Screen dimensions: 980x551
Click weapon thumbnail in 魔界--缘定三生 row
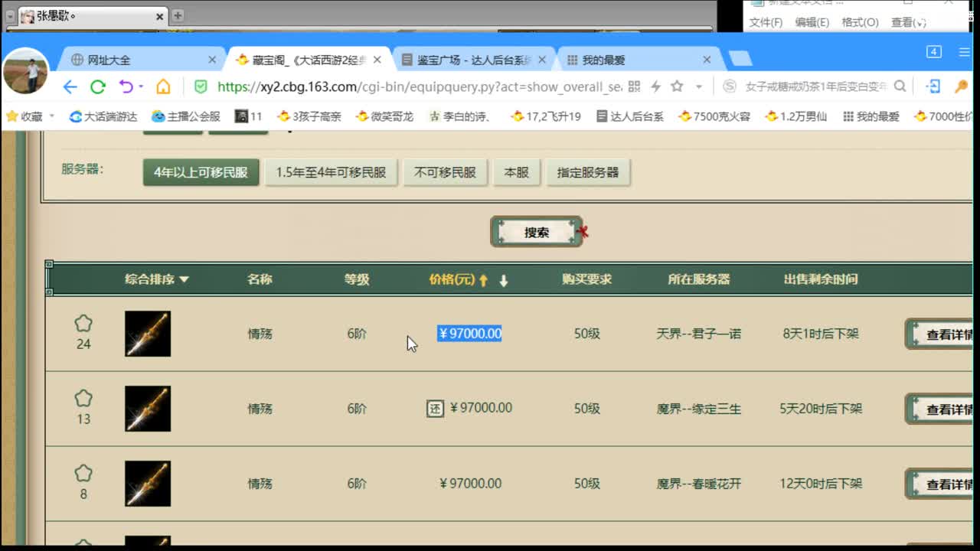[x=148, y=409]
